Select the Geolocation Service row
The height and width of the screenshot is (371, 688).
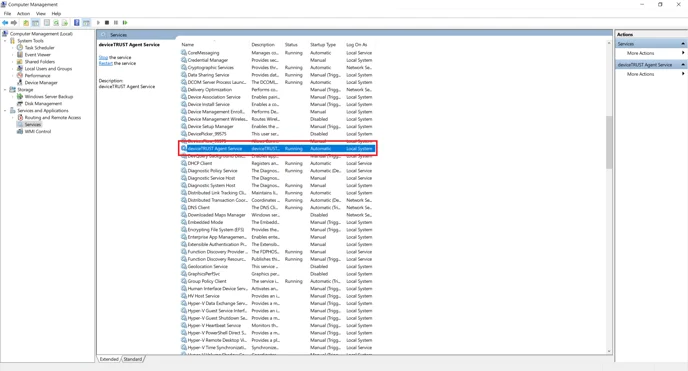(x=278, y=266)
